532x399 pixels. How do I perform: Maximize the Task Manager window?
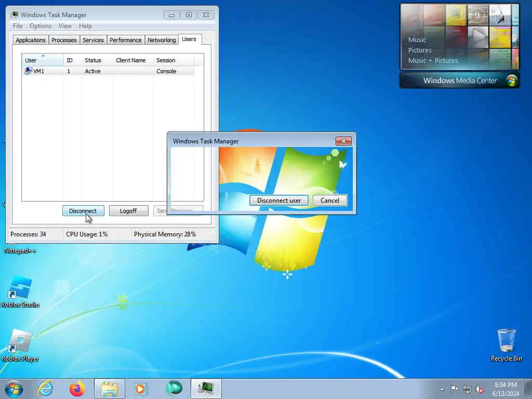coord(189,15)
